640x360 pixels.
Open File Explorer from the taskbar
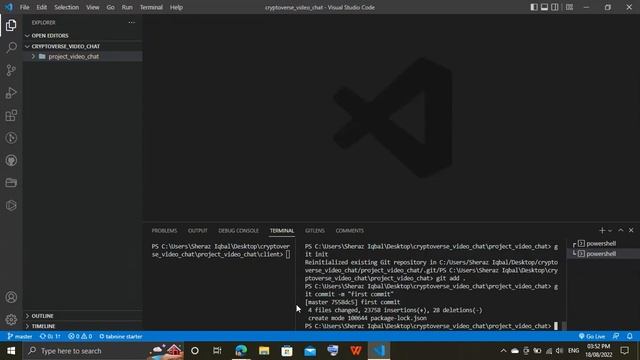[264, 351]
